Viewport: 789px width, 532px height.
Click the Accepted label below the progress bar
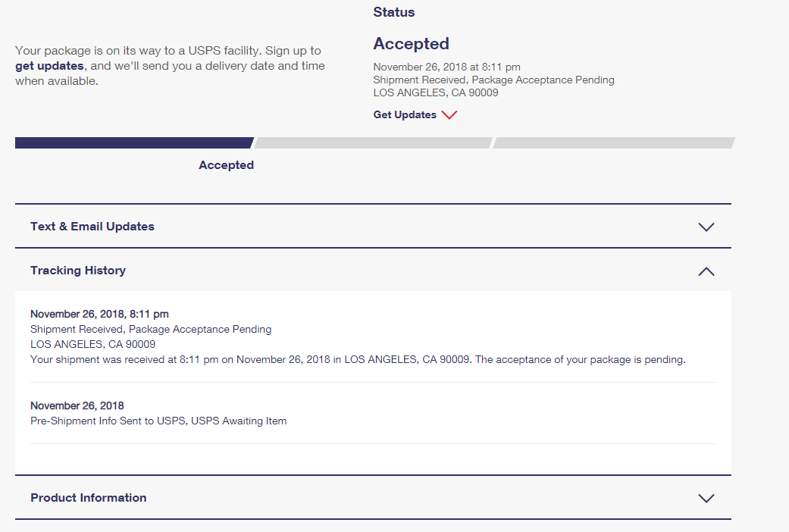pyautogui.click(x=226, y=165)
